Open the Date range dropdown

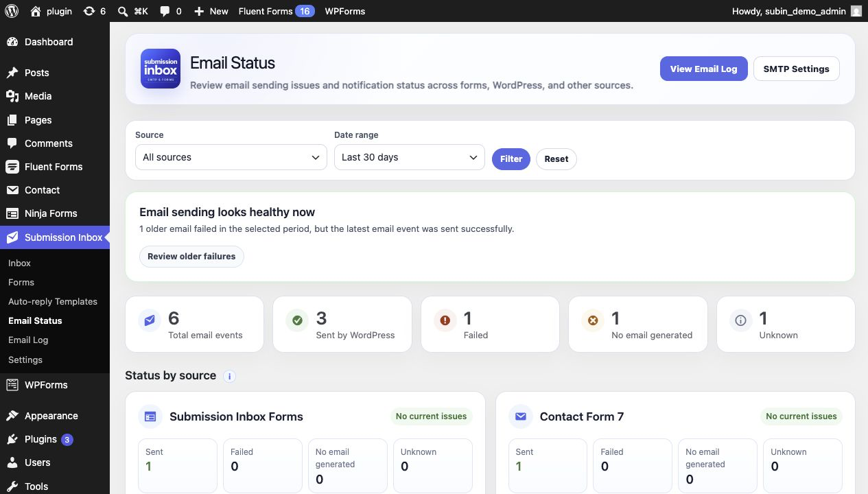(410, 157)
